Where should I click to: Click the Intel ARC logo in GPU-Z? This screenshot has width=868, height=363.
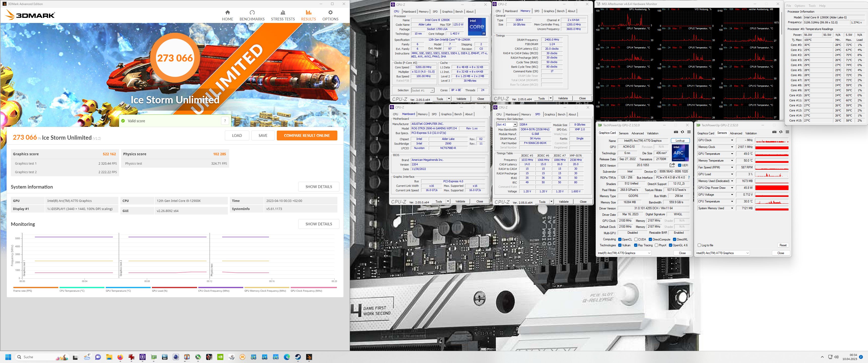680,153
